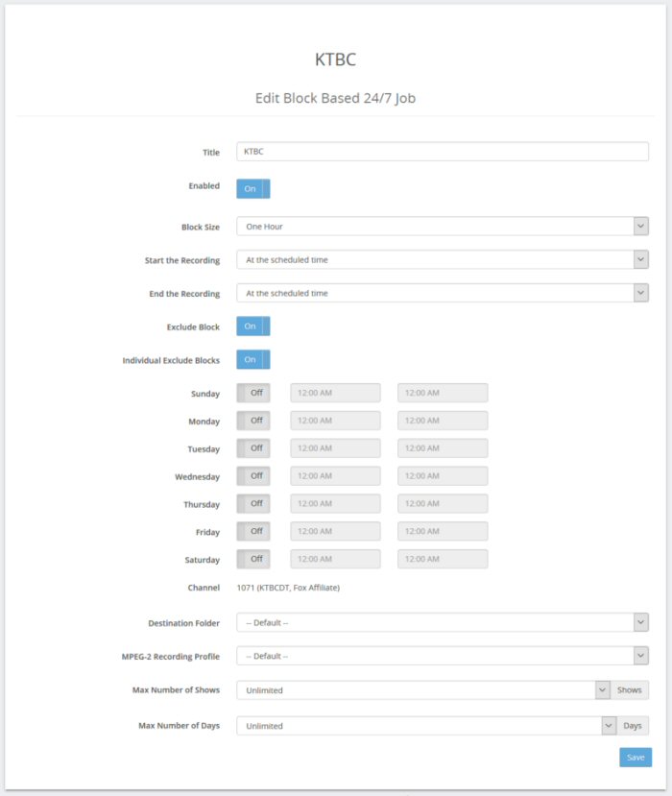Click Monday's second 12:00 AM time field
This screenshot has width=672, height=796.
pos(443,421)
